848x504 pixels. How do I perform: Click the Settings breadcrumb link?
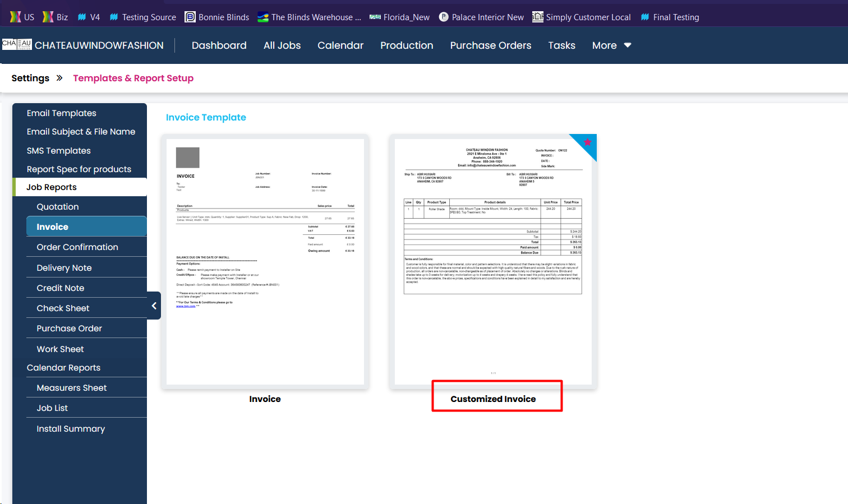(30, 78)
